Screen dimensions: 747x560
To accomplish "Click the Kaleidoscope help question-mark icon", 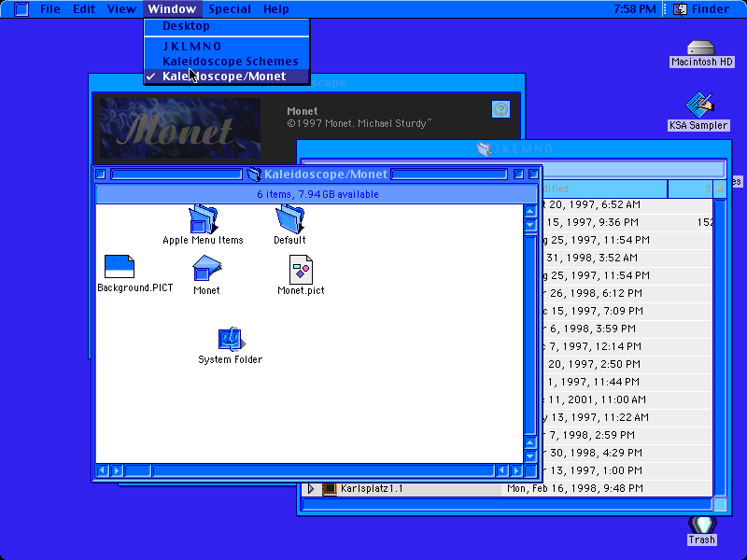I will click(x=500, y=109).
